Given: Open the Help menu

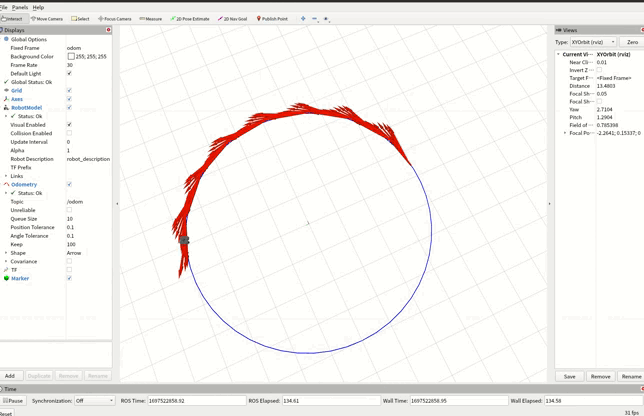Looking at the screenshot, I should [38, 7].
